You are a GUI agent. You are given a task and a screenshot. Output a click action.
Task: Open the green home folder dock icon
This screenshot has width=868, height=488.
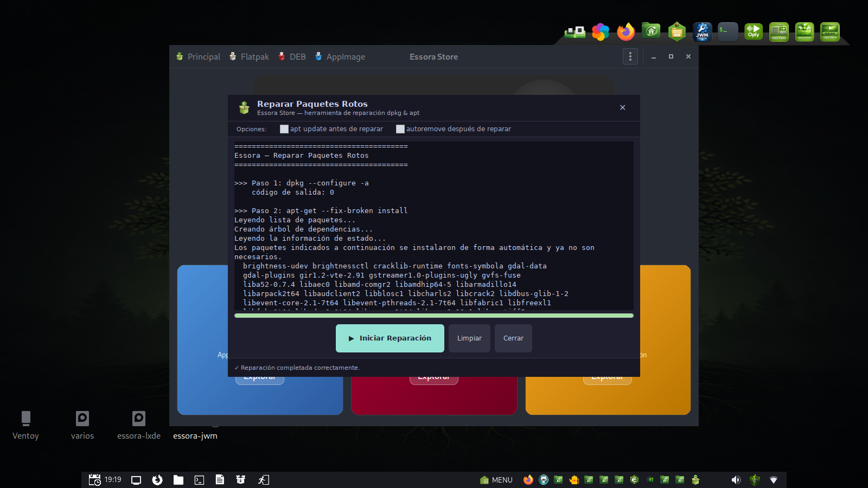pos(651,31)
